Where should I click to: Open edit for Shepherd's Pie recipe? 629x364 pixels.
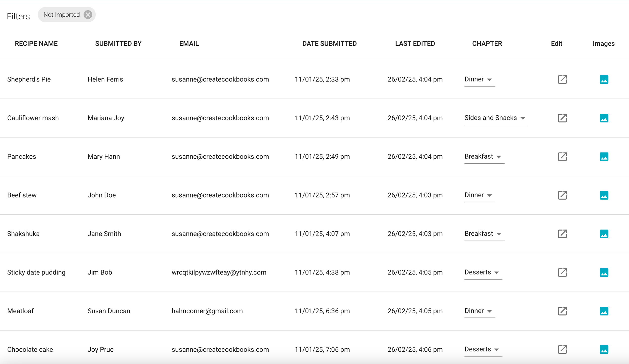562,79
